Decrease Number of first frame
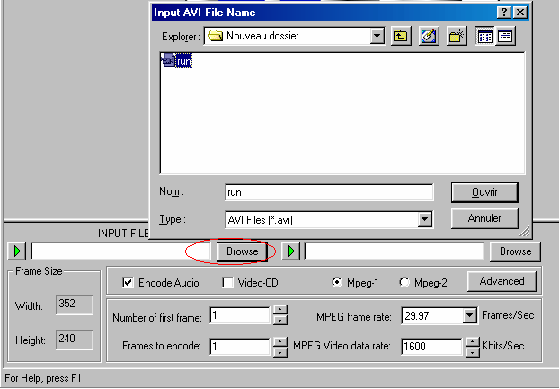 pyautogui.click(x=280, y=320)
